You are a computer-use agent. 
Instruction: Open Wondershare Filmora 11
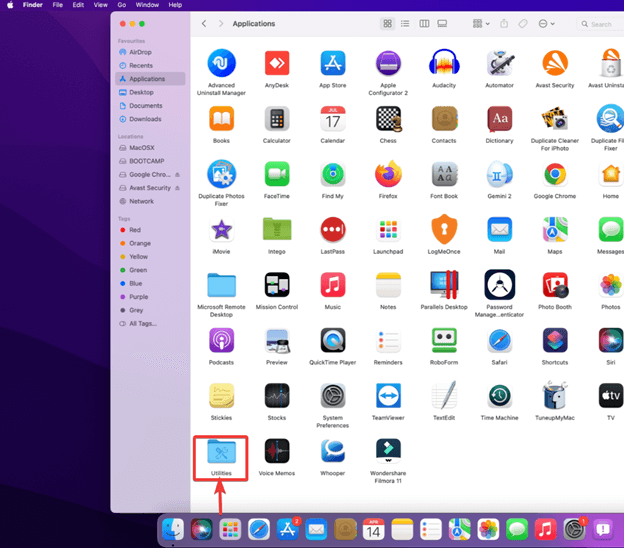point(388,451)
